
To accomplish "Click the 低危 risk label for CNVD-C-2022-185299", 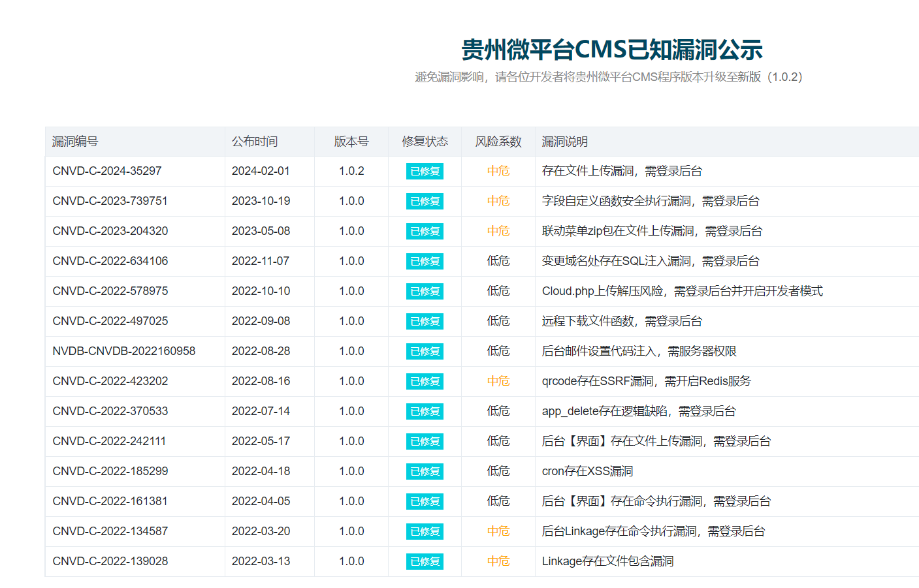I will (x=498, y=471).
